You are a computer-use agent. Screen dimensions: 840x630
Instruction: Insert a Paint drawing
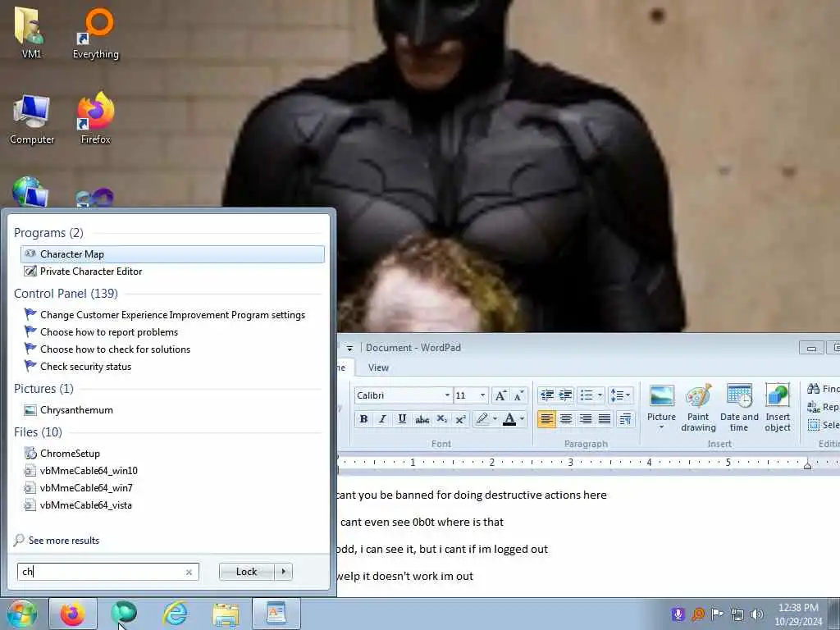tap(699, 408)
